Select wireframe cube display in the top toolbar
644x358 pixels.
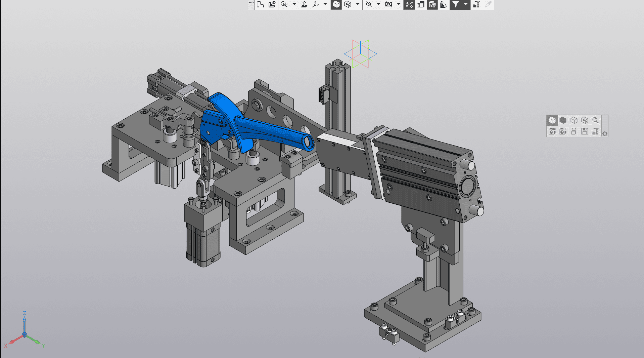click(x=348, y=4)
